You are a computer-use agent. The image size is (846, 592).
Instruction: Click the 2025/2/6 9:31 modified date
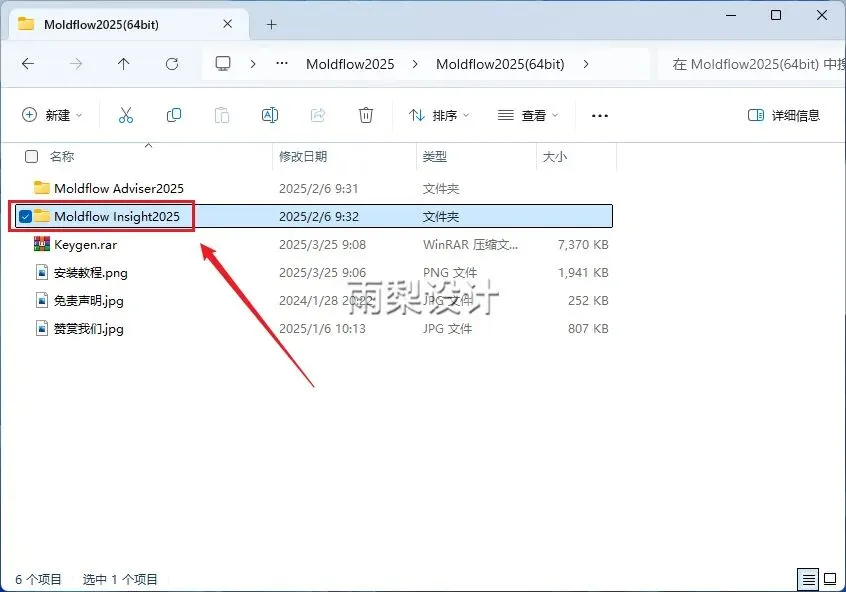coord(318,188)
